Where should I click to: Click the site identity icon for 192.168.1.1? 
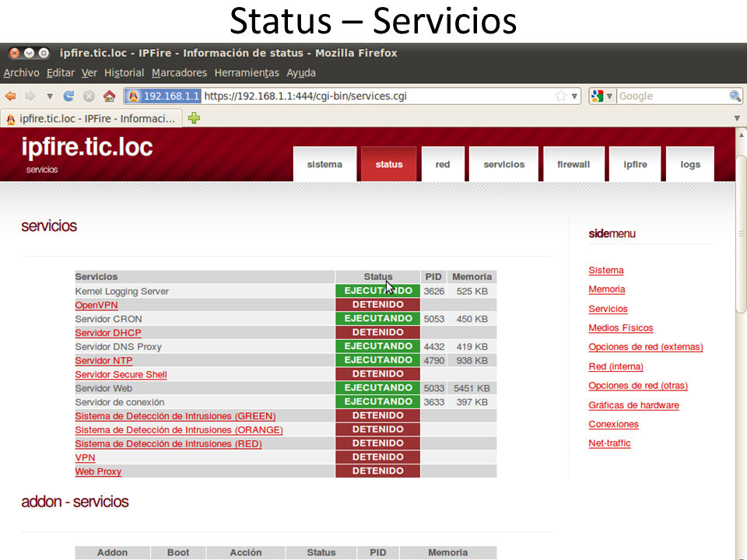coord(133,96)
